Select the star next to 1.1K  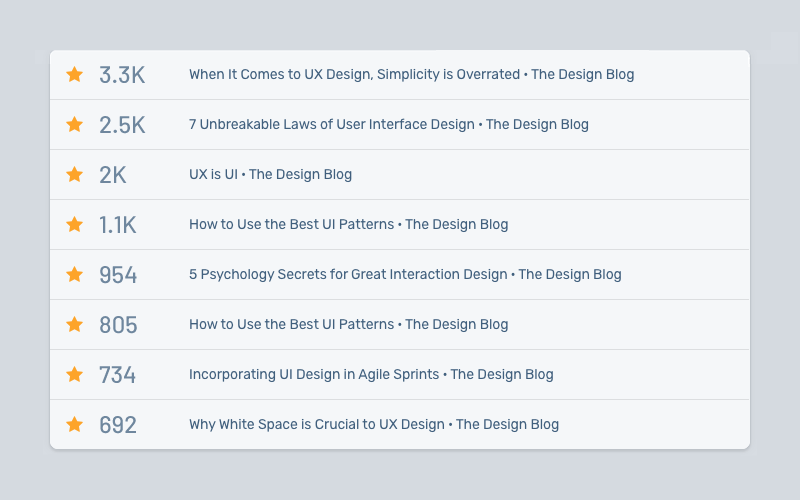(74, 224)
